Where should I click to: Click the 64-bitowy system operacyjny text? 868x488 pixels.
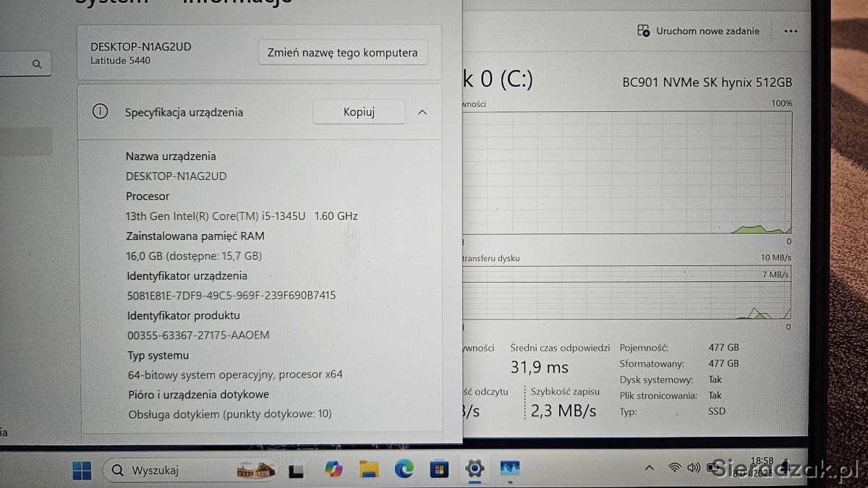[235, 374]
